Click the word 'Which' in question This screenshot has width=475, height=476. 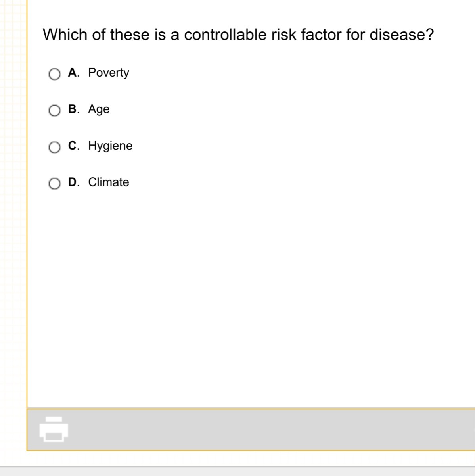coord(65,35)
